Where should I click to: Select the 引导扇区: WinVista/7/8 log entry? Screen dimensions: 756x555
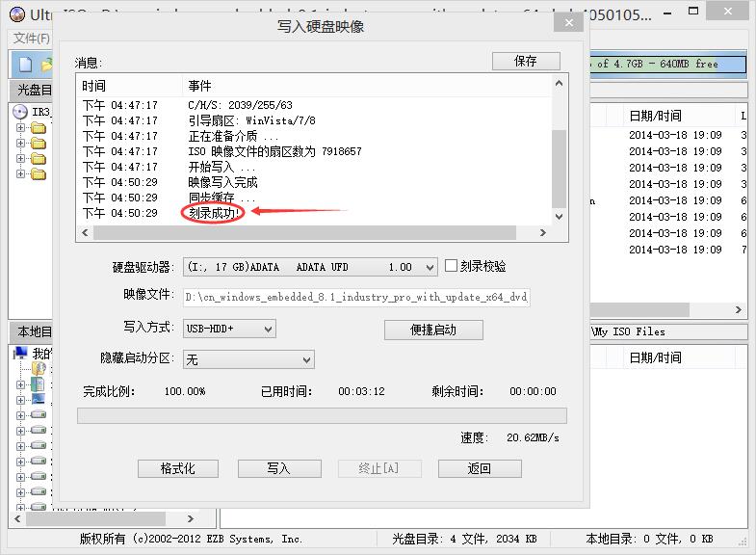tap(251, 120)
